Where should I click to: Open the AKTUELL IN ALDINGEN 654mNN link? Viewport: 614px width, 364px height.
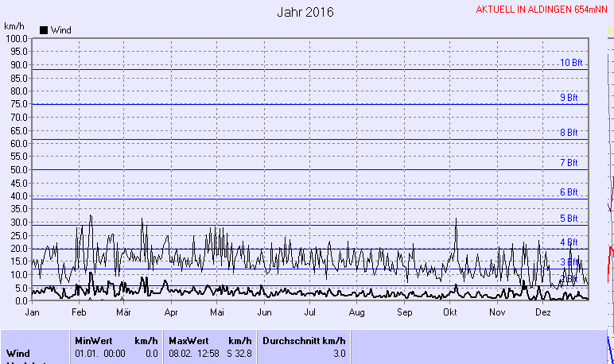[543, 10]
